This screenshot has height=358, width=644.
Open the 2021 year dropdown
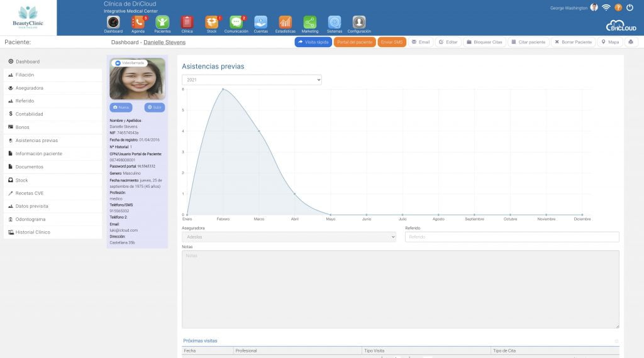click(x=252, y=80)
